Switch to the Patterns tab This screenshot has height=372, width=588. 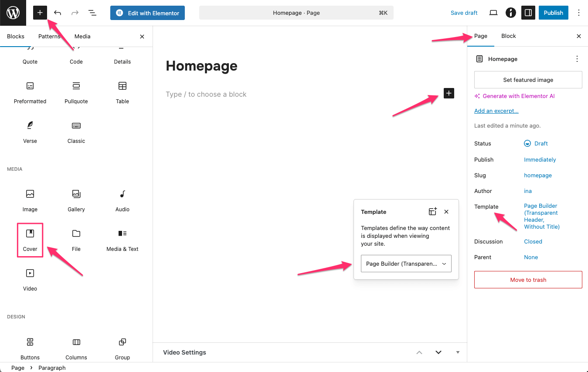coord(49,37)
